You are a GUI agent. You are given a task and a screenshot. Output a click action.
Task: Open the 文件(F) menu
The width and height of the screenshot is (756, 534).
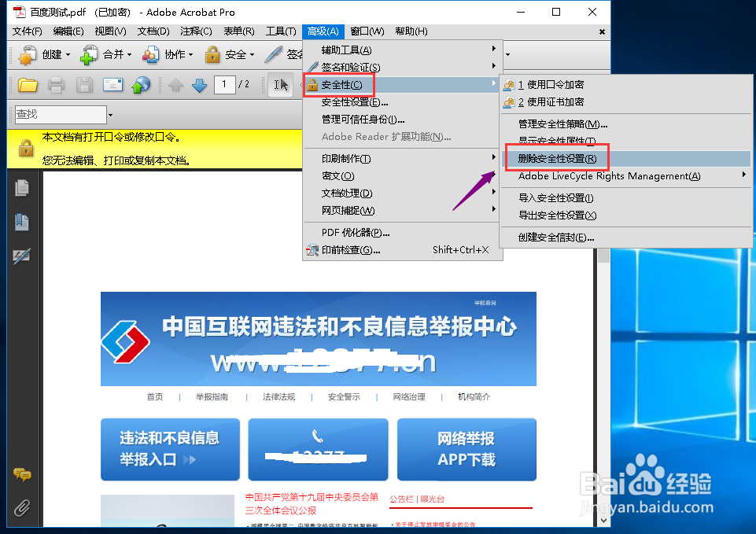coord(27,31)
